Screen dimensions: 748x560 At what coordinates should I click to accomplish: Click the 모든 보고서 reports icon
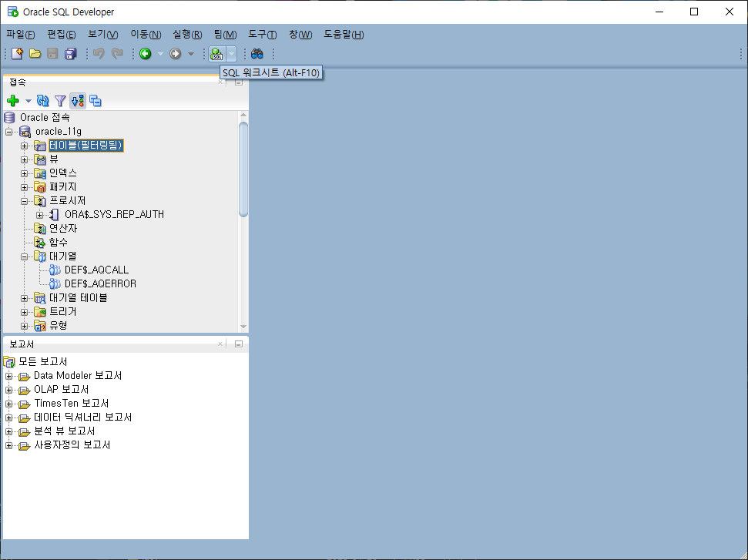click(9, 361)
